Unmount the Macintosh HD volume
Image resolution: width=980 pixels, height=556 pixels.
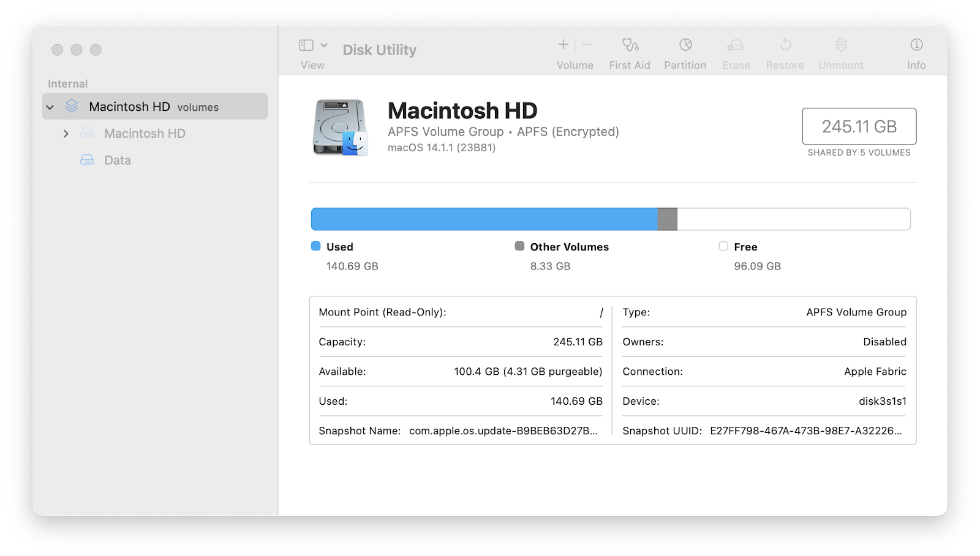click(x=840, y=52)
